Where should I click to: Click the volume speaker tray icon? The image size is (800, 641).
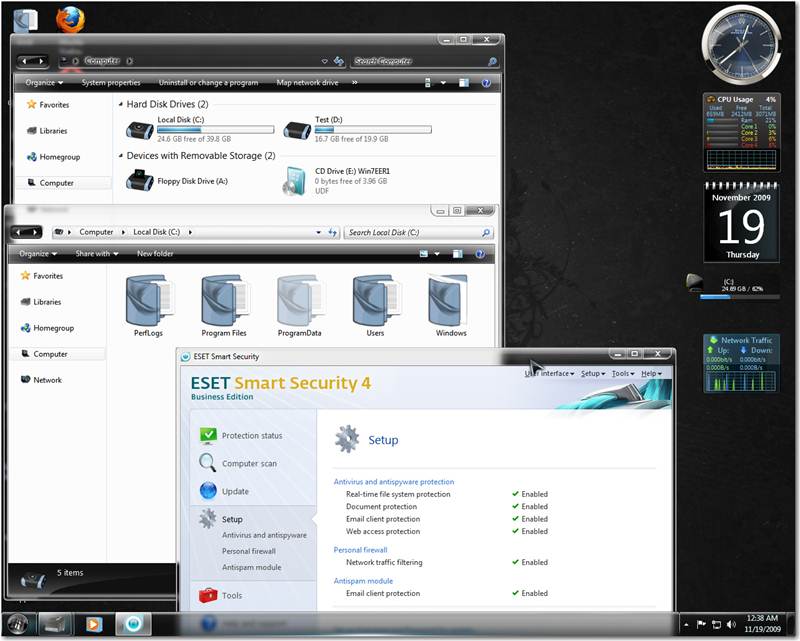732,624
